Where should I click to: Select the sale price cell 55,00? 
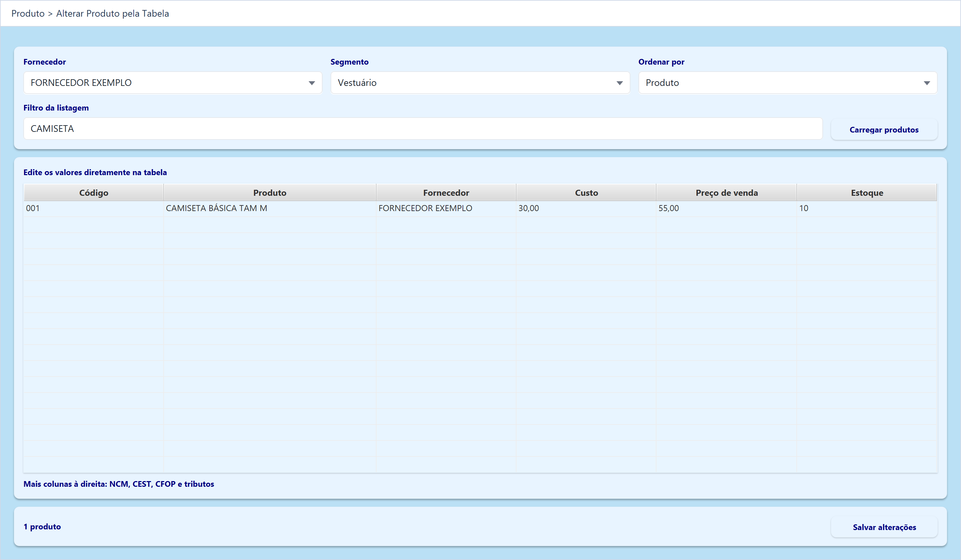(x=726, y=208)
